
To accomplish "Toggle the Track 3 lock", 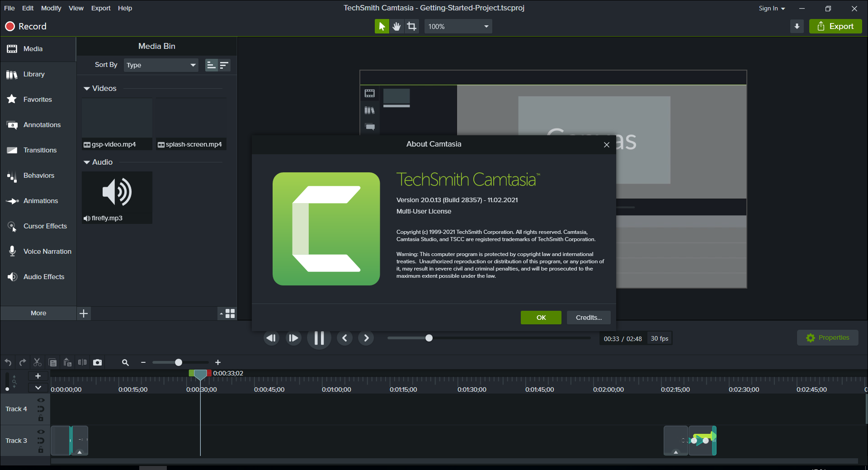I will point(41,450).
